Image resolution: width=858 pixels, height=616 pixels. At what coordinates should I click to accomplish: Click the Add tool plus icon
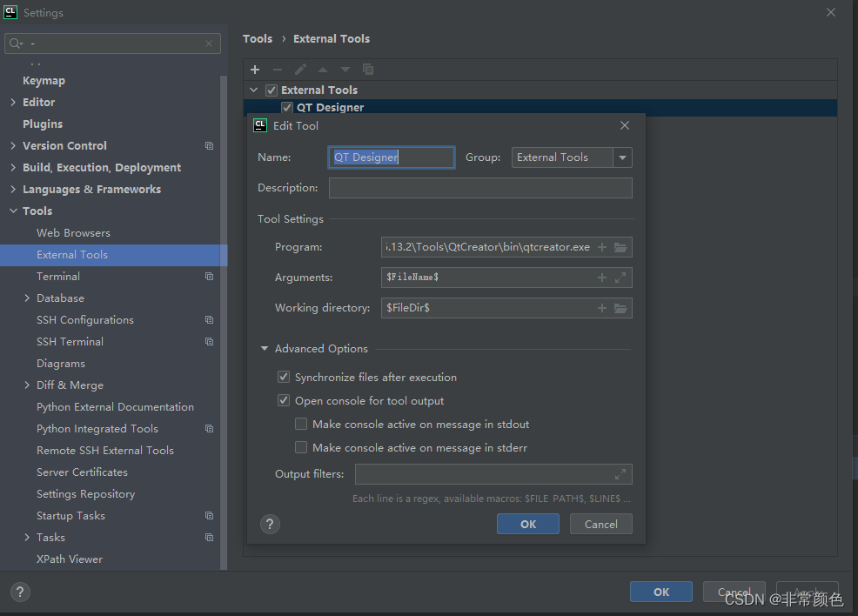[254, 70]
